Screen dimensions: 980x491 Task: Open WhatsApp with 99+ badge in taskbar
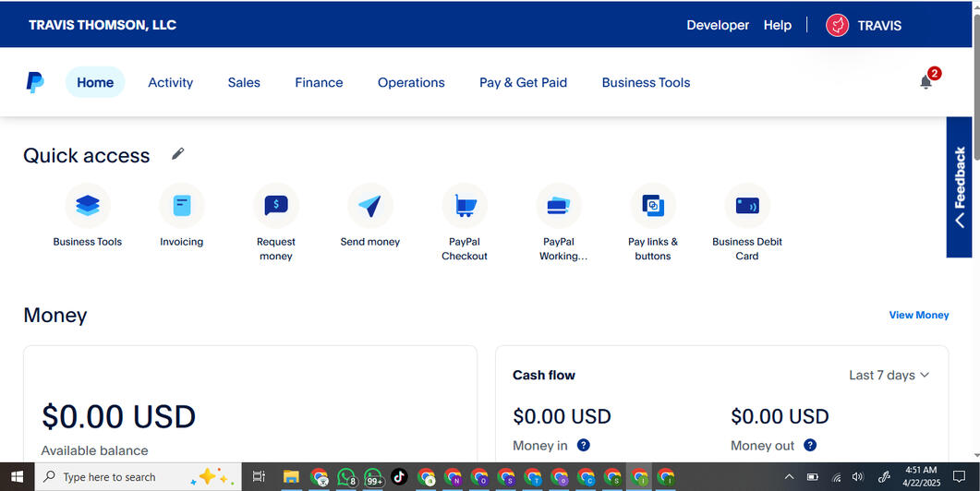pos(373,477)
